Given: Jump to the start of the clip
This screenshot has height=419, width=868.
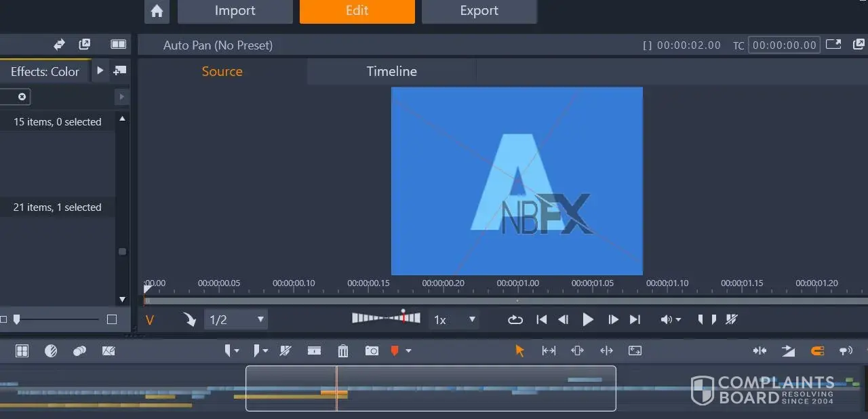Looking at the screenshot, I should (541, 319).
